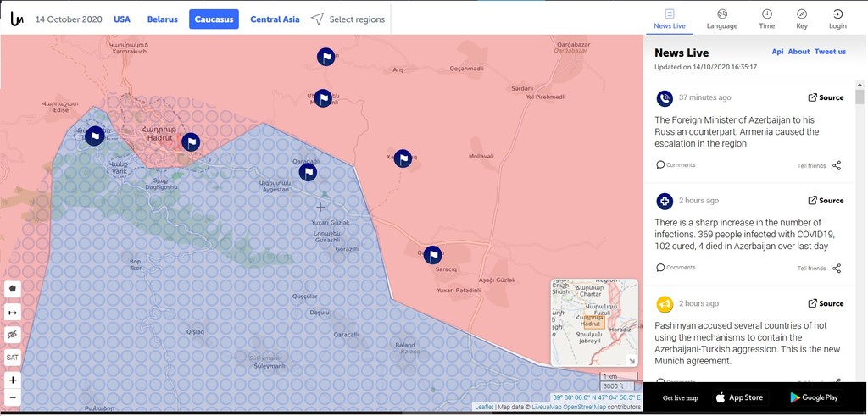Click the flag marker at Qaradagli

[x=309, y=172]
